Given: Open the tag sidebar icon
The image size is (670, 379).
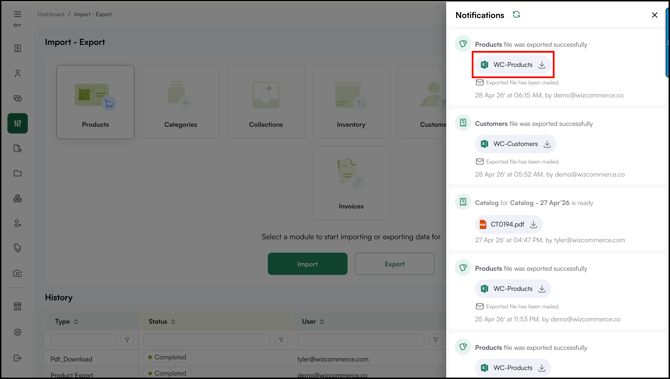Looking at the screenshot, I should (18, 248).
